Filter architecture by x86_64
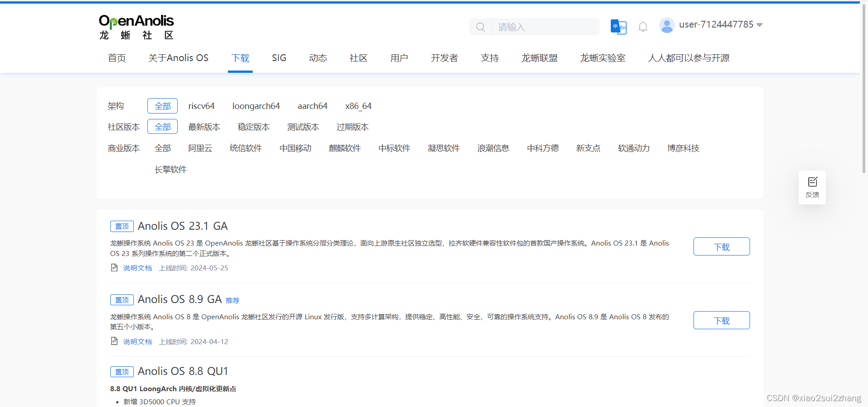This screenshot has width=868, height=407. [358, 106]
